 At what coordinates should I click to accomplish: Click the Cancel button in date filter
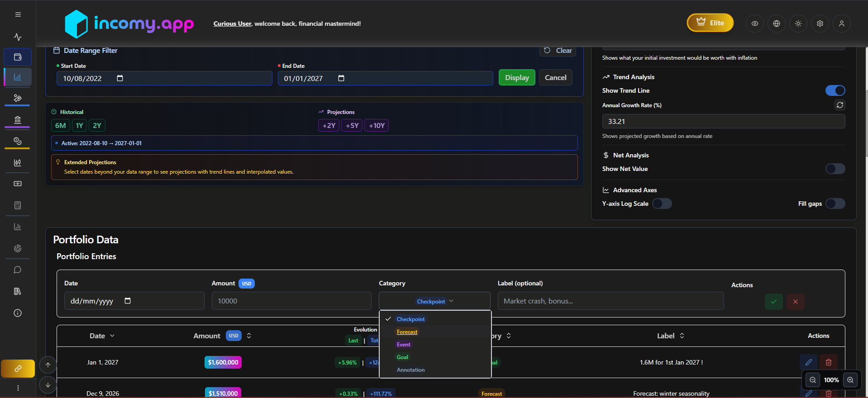(555, 77)
